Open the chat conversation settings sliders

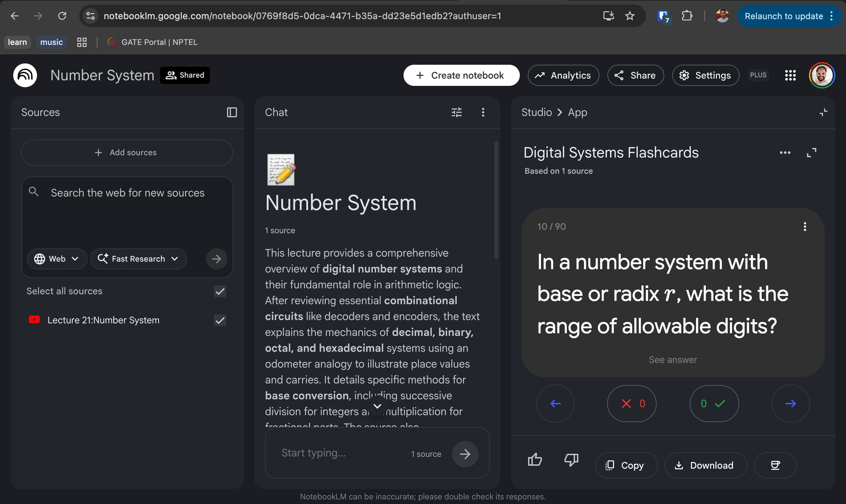[457, 112]
